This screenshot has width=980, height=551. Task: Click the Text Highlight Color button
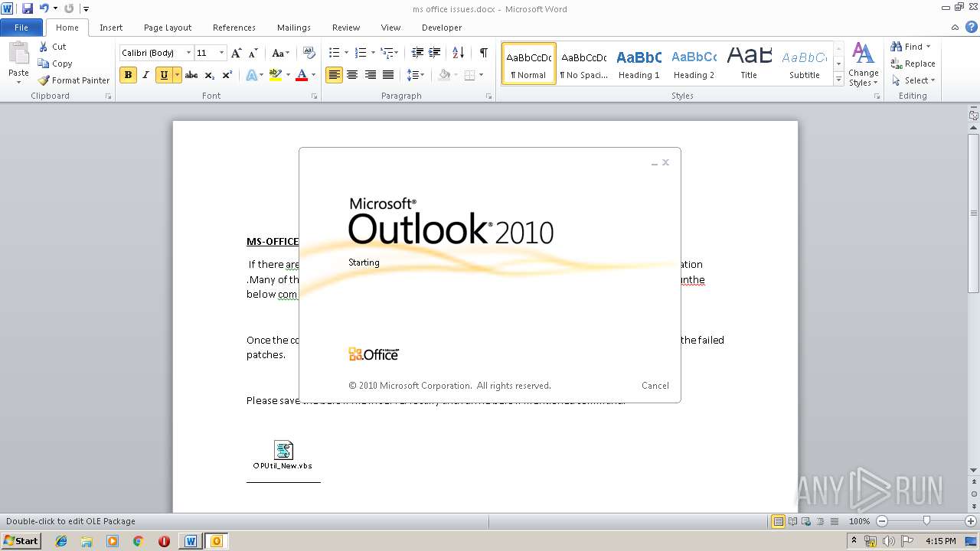coord(276,75)
